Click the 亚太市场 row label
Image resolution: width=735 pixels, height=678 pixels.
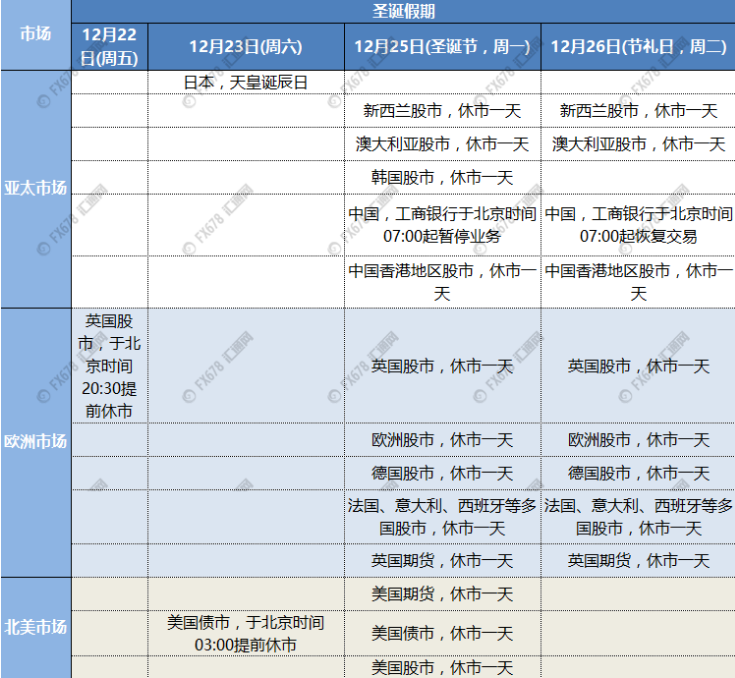[x=35, y=188]
